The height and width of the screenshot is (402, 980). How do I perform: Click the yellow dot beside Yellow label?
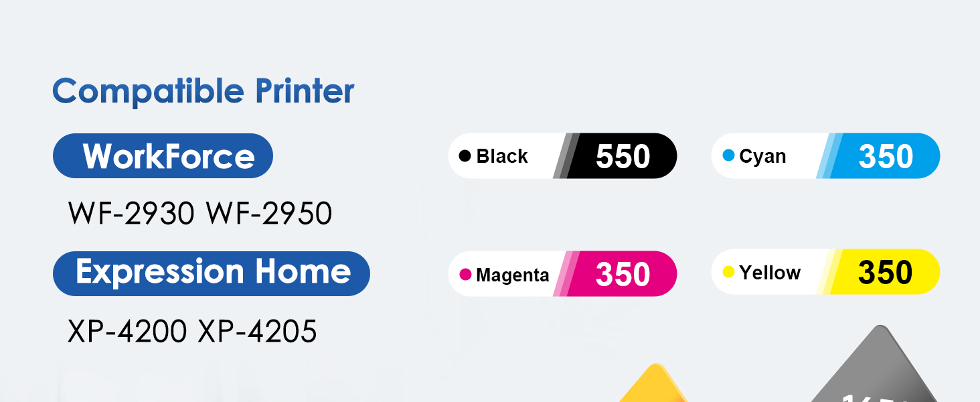click(x=729, y=272)
